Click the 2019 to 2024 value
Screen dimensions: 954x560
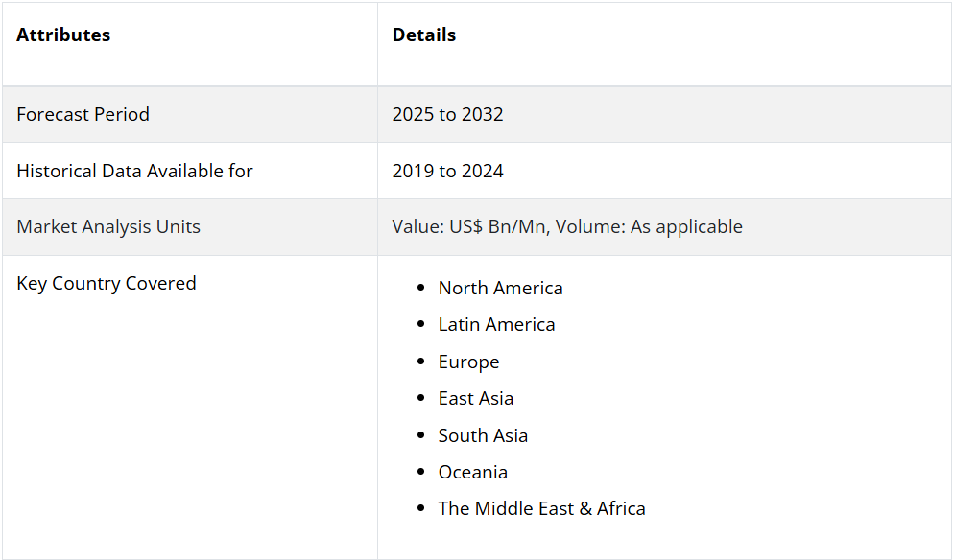[448, 171]
